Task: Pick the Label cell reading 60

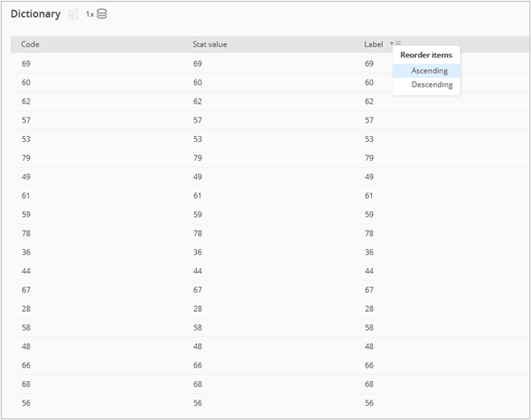Action: tap(370, 83)
